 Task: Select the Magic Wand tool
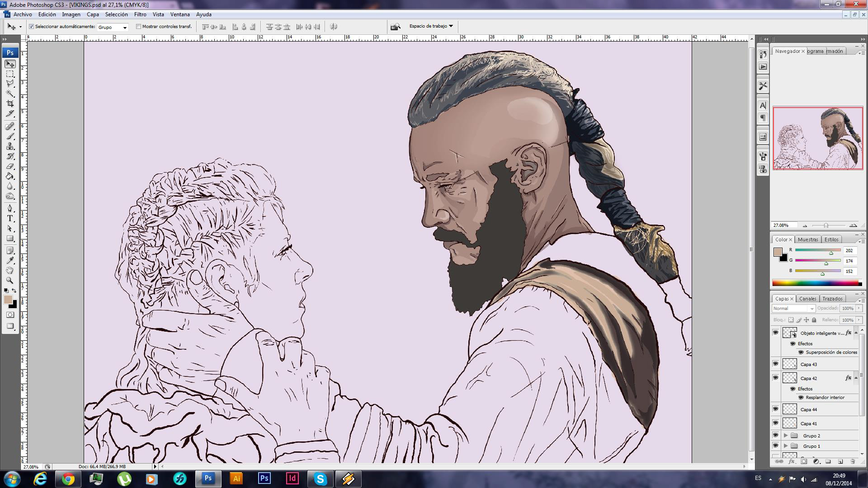pos(10,94)
